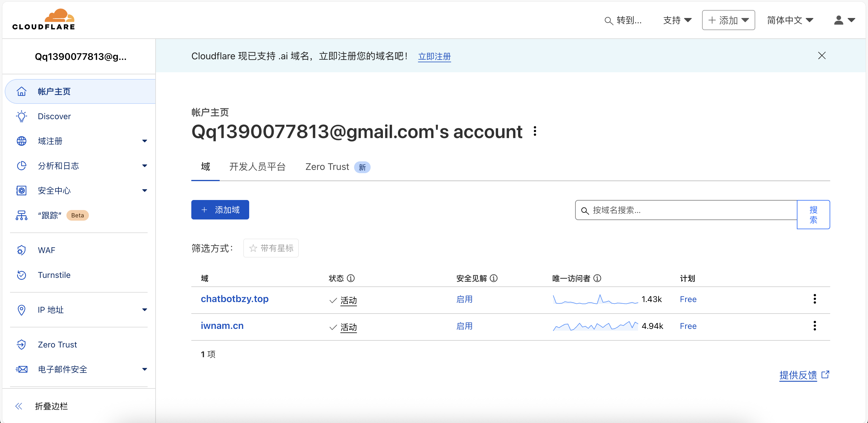Click the location pin icon for IP 地址
The image size is (868, 423).
[x=22, y=310]
